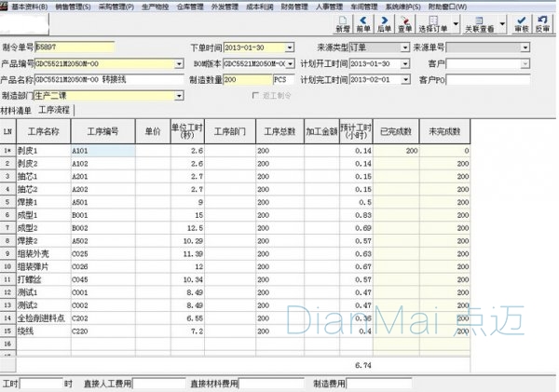
Task: Open the 计划开工时间 date dropdown
Action: (x=405, y=64)
